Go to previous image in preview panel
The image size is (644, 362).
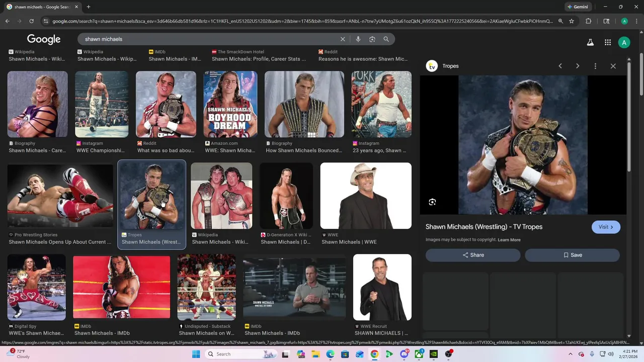[560, 66]
